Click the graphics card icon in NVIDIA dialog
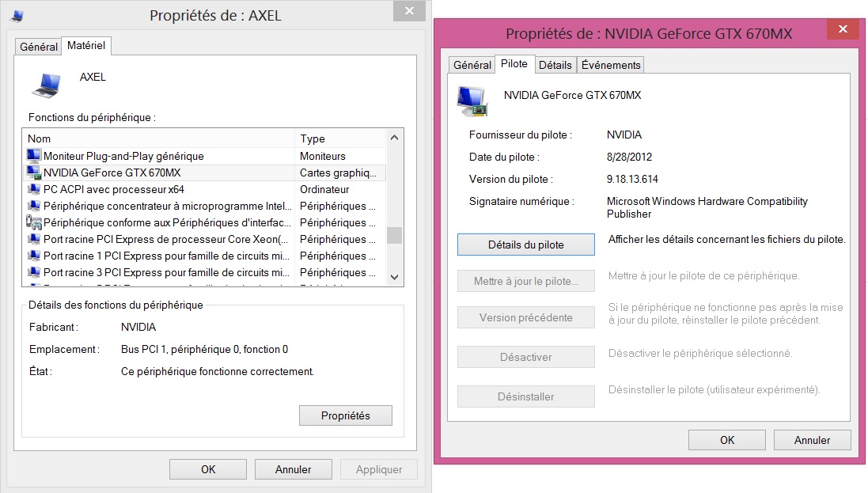 click(472, 101)
